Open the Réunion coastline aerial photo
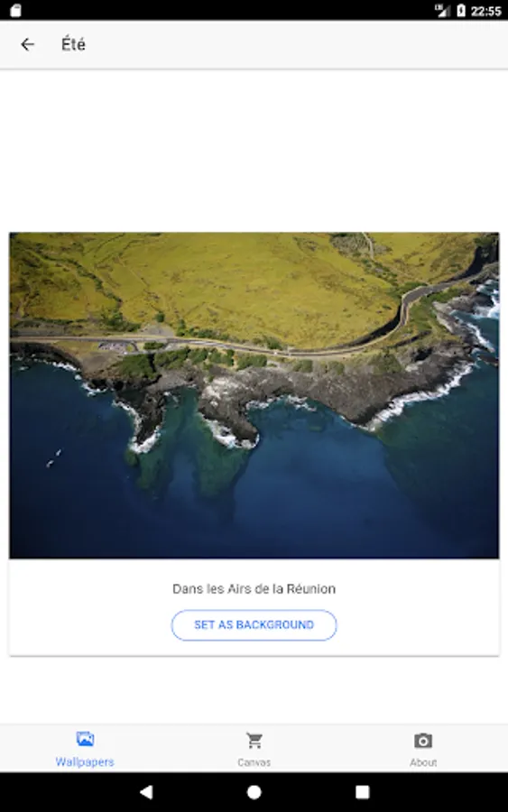The height and width of the screenshot is (812, 508). (x=254, y=395)
